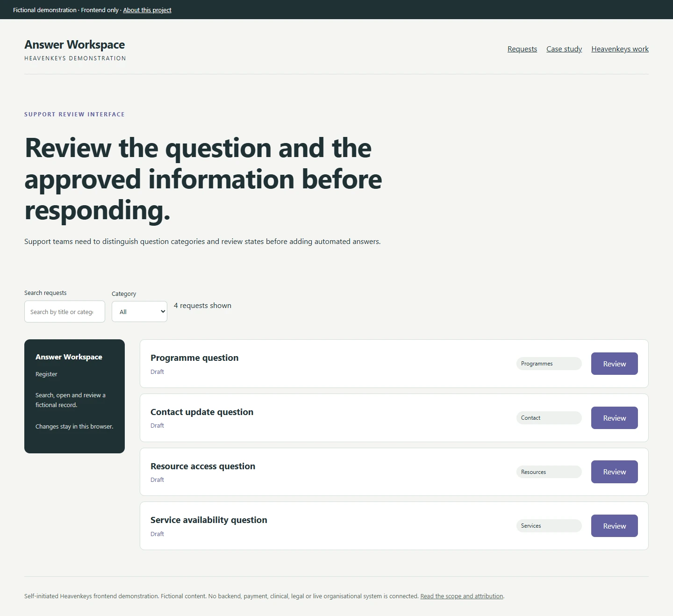Click the Resources category tag

[549, 472]
